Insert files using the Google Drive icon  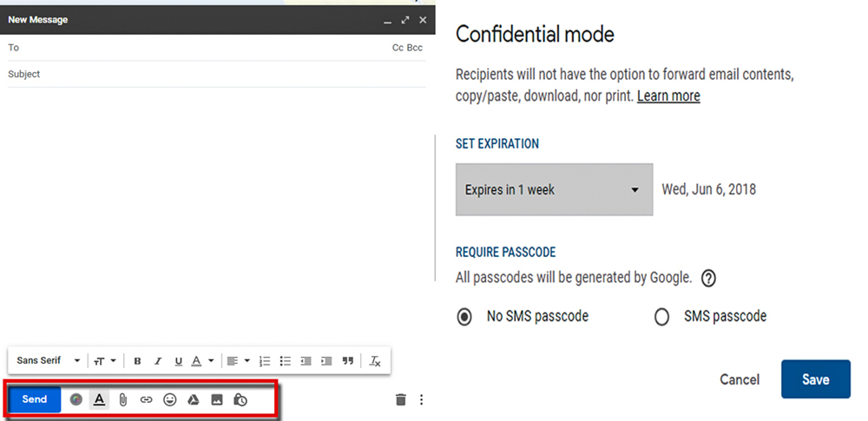click(194, 399)
